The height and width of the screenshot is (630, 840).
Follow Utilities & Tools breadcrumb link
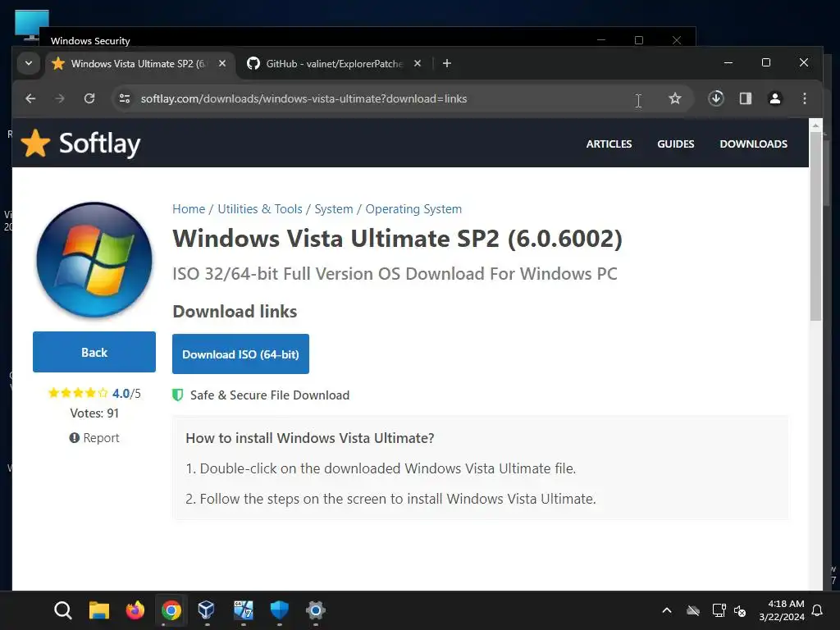[260, 209]
